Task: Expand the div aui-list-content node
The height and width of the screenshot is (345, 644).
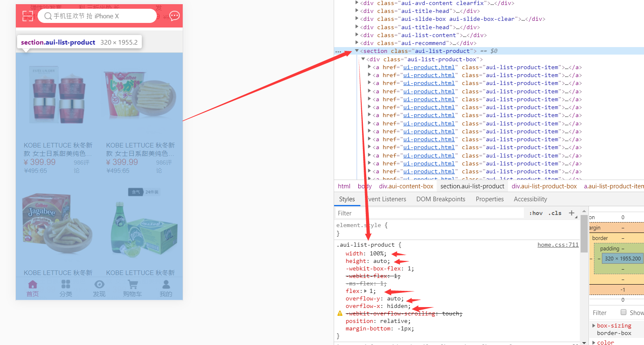Action: 357,35
